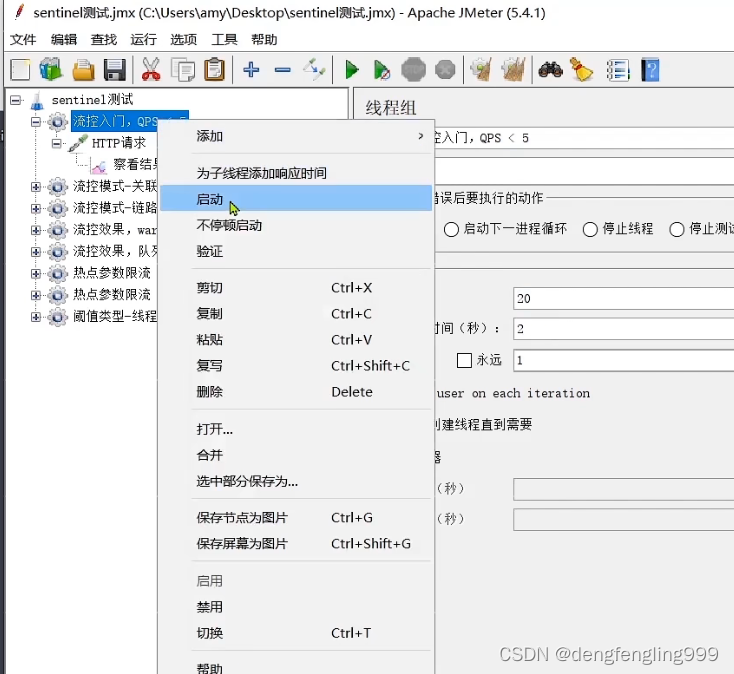Click the Clear broom-with-gear icon
Viewport: 734px width, 674px height.
[x=481, y=70]
